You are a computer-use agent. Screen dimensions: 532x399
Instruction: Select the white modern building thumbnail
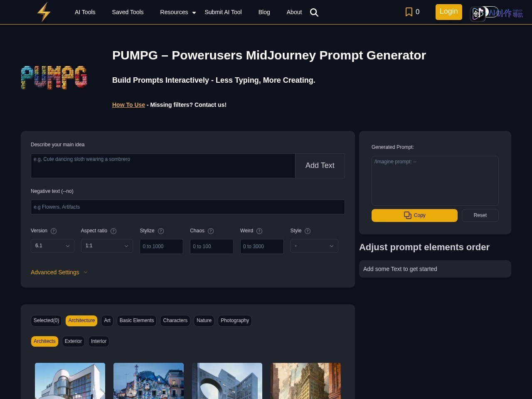pos(70,381)
